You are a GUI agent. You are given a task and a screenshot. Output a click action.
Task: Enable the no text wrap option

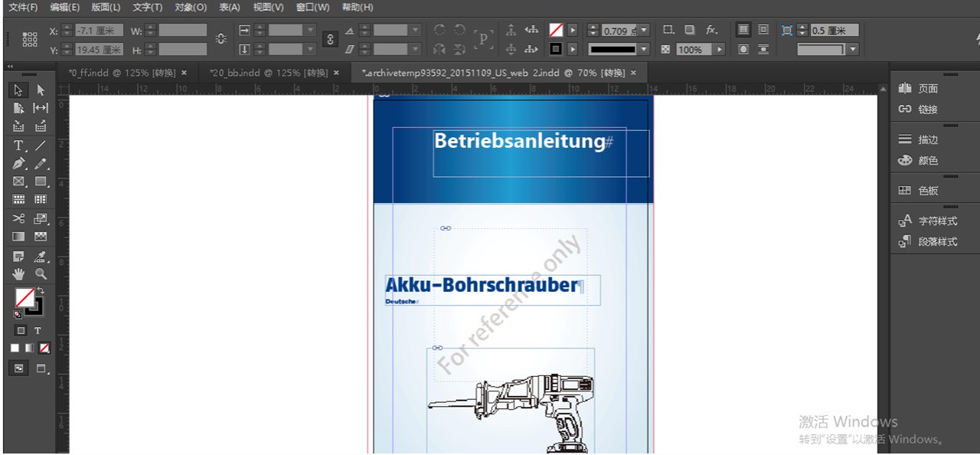tap(743, 30)
